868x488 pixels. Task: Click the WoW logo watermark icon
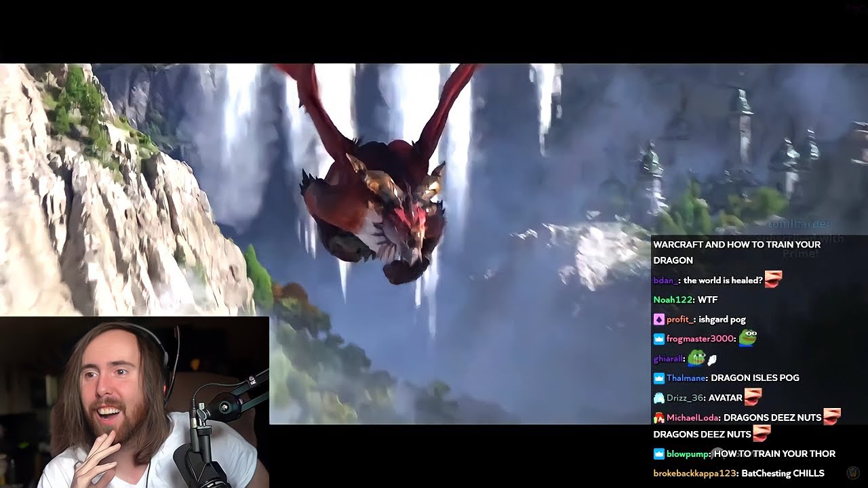[854, 472]
